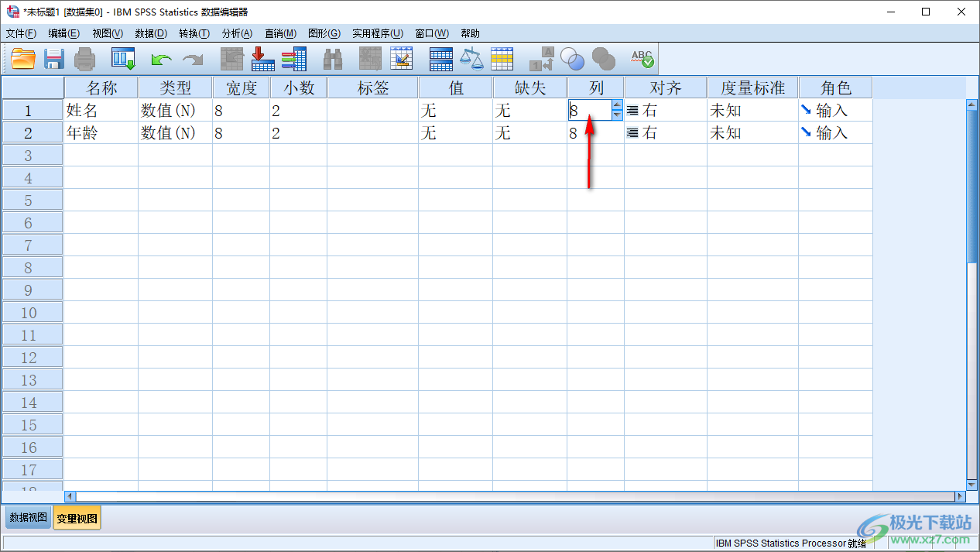Open the Variables info icon
Viewport: 980px width, 552px height.
coord(294,59)
